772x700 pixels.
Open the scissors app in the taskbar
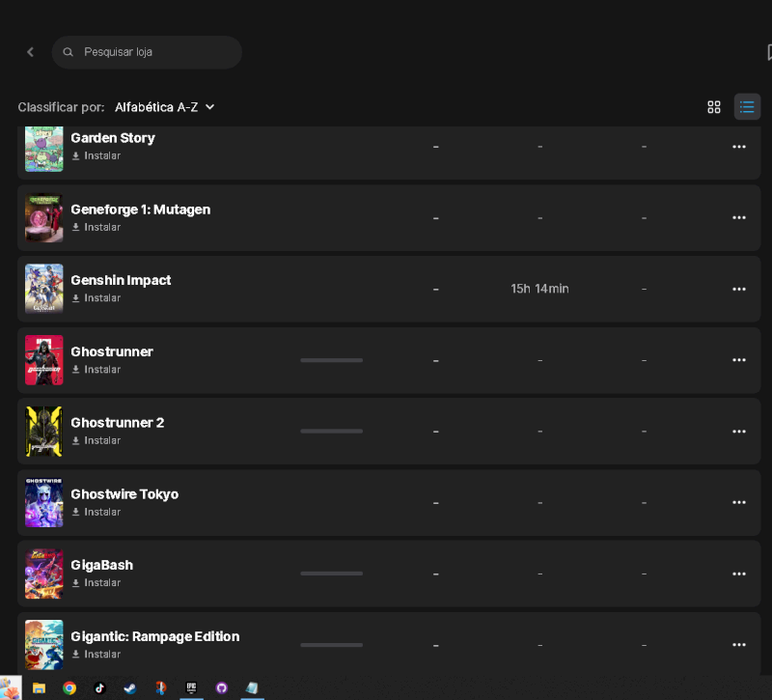point(160,687)
